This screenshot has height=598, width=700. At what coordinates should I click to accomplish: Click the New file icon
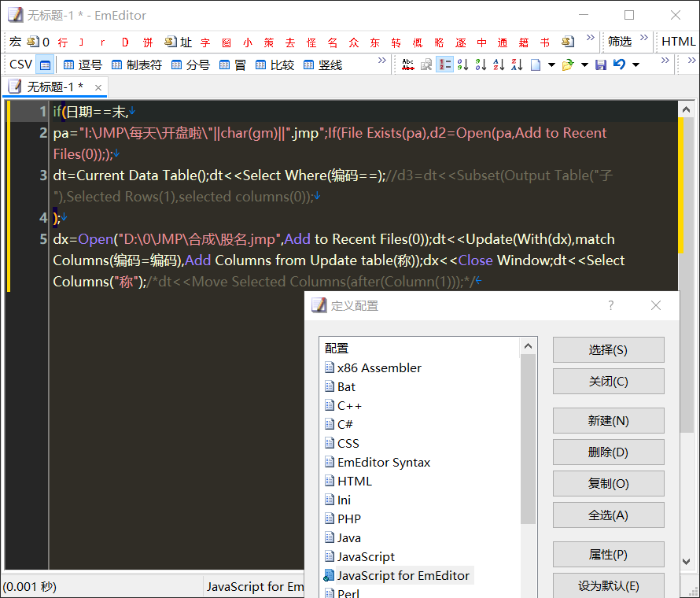coord(536,65)
